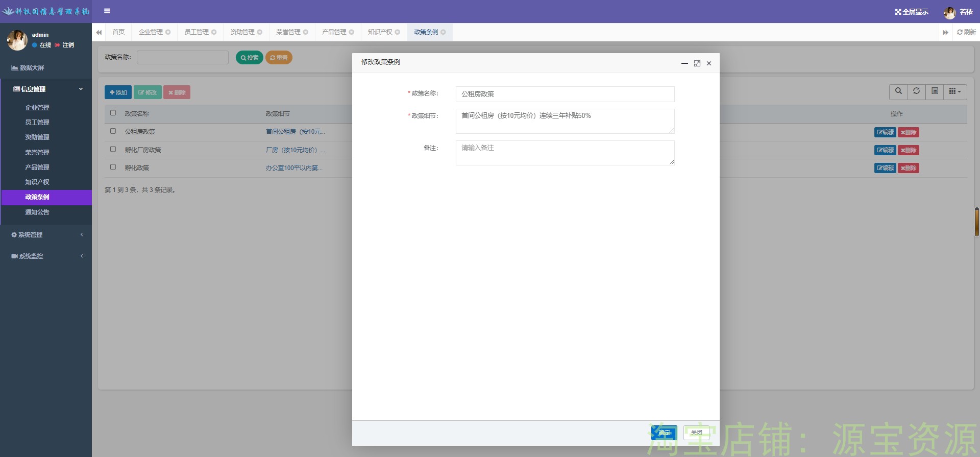The width and height of the screenshot is (980, 457).
Task: Open 荣誉管理 in sidebar
Action: click(x=46, y=153)
